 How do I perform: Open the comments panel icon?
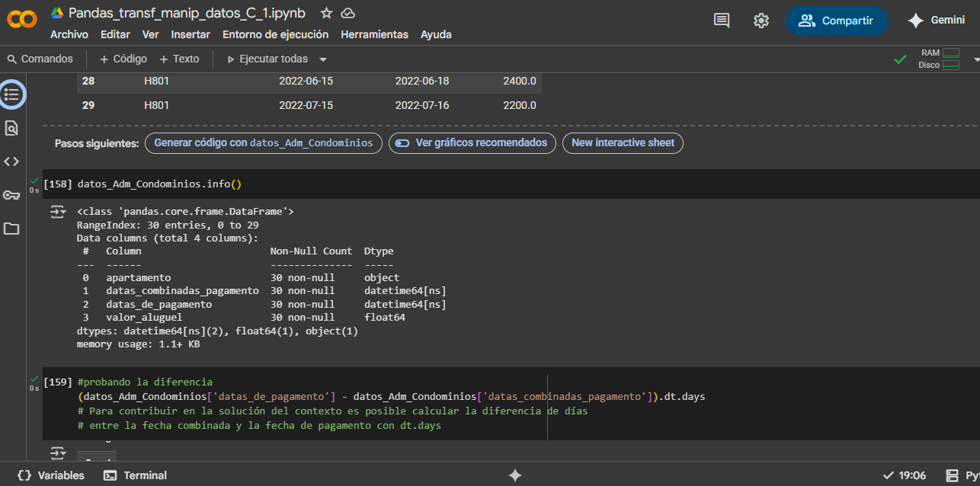[x=722, y=21]
